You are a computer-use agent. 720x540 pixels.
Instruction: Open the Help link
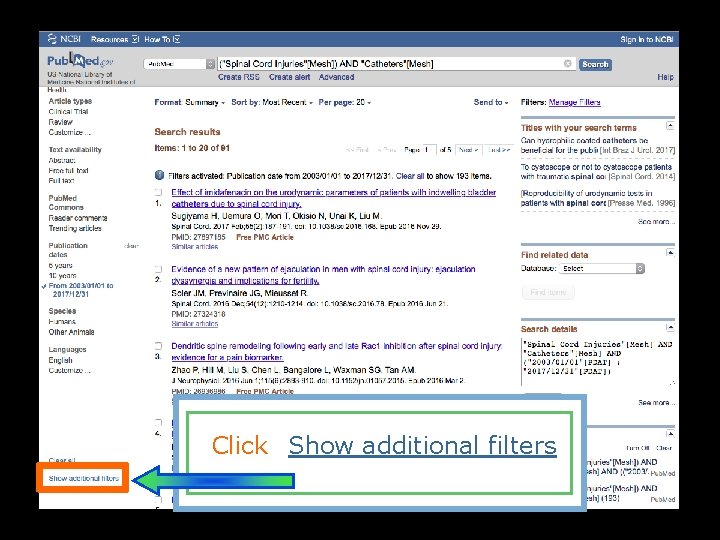coord(665,77)
